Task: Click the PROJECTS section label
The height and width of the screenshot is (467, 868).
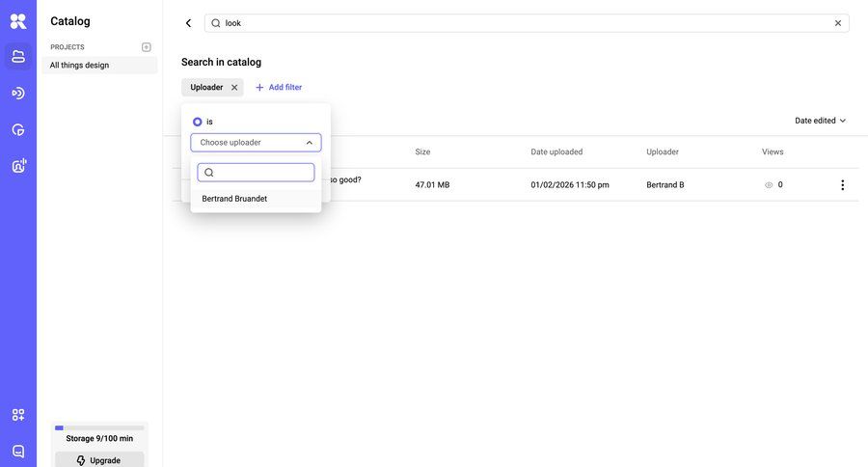Action: click(x=68, y=47)
